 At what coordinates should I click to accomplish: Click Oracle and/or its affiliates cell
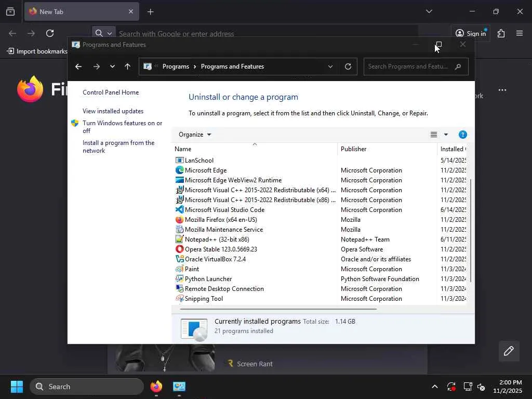click(376, 259)
